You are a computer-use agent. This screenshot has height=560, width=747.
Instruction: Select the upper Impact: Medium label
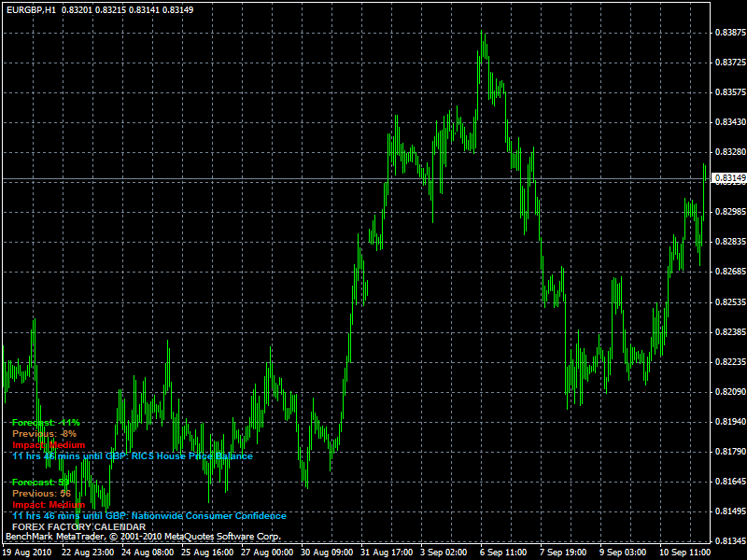click(x=49, y=445)
